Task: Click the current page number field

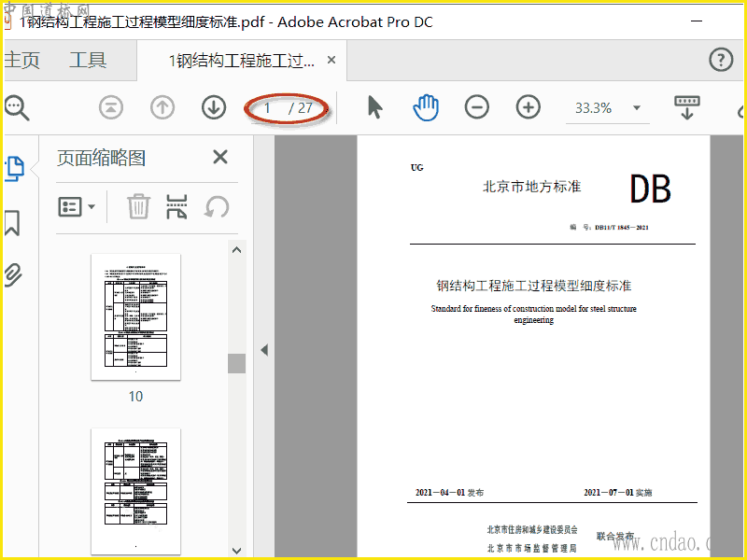Action: 268,108
